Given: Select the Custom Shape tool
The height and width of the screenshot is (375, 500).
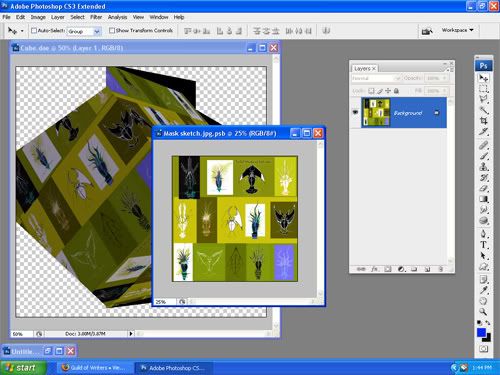Looking at the screenshot, I should coord(483,267).
